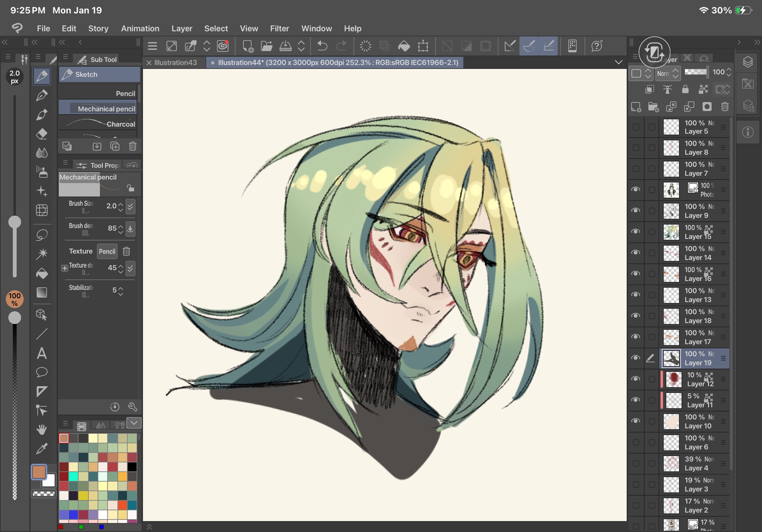
Task: Open the Filter menu
Action: click(x=279, y=29)
